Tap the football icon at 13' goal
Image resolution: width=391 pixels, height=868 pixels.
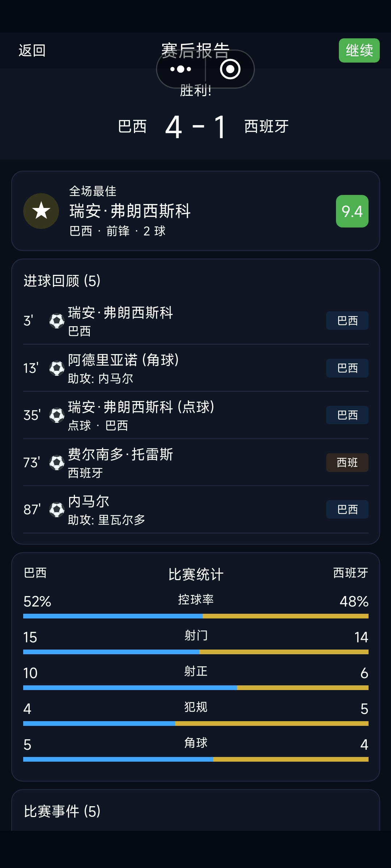(57, 368)
